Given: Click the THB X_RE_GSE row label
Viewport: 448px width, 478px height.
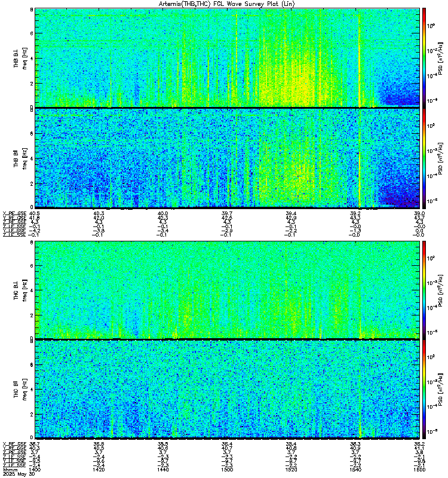Looking at the screenshot, I should coord(14,213).
